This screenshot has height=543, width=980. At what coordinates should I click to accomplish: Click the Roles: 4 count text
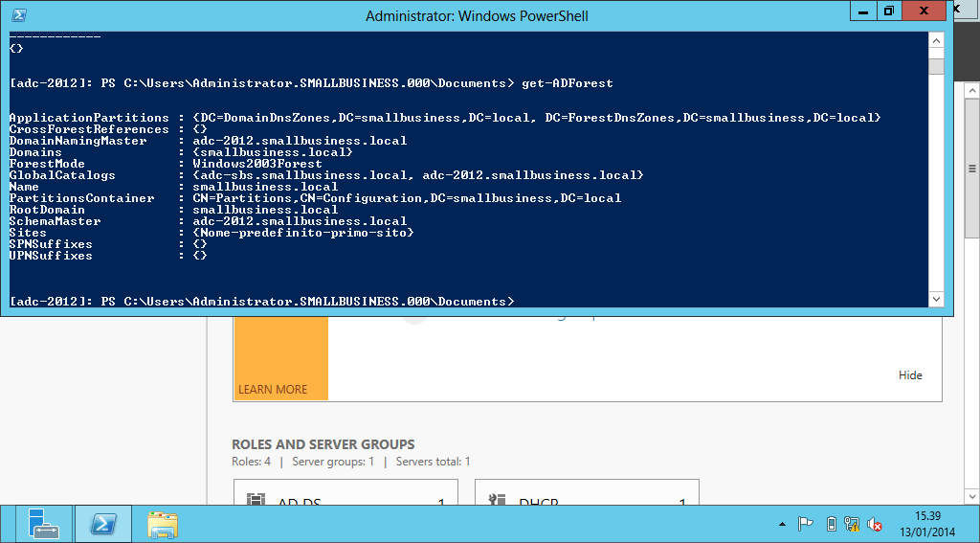pyautogui.click(x=252, y=462)
